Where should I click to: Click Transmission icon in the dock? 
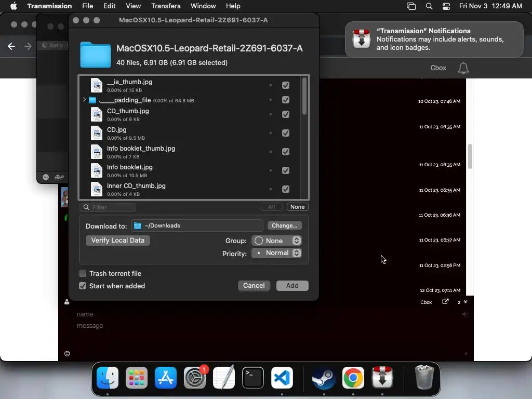382,378
